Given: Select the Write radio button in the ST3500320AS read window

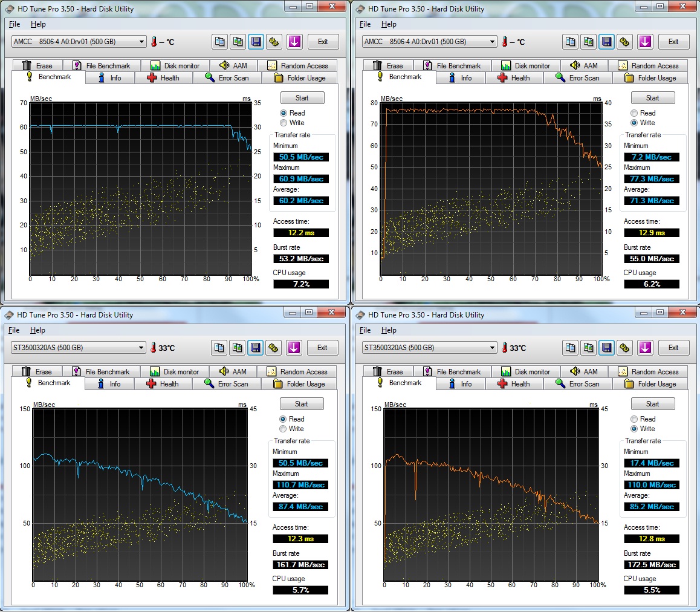Looking at the screenshot, I should (x=283, y=429).
